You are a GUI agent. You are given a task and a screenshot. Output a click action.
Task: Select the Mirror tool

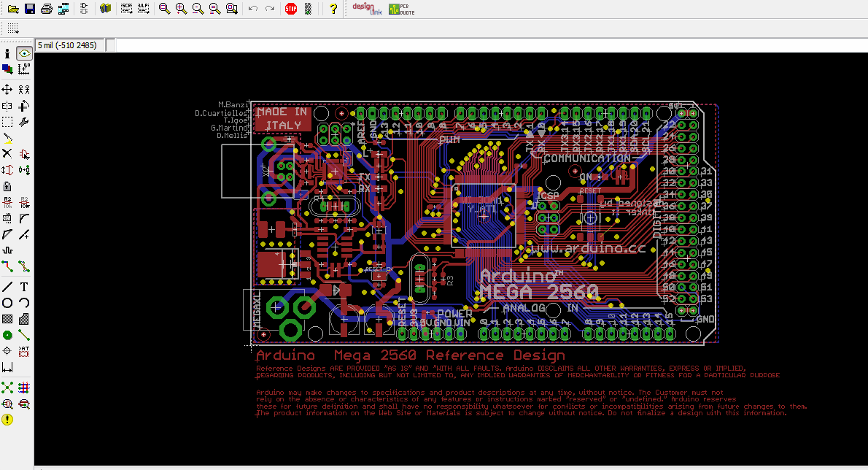(7, 106)
